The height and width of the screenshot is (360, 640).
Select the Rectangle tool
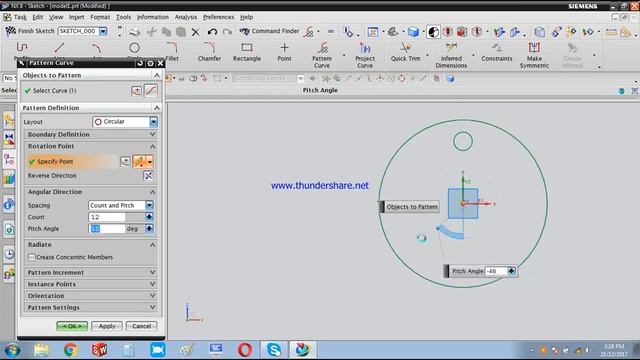point(247,52)
